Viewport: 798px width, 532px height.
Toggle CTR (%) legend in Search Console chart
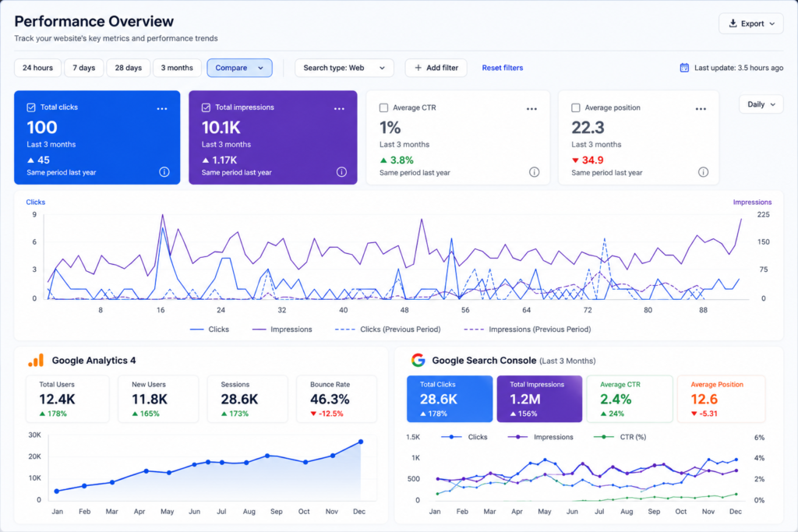point(620,437)
